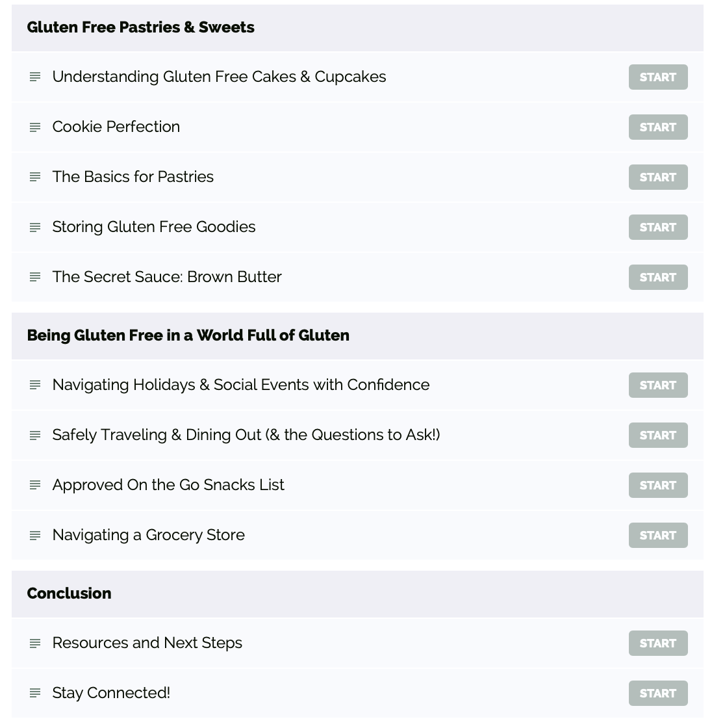
Task: Click the lesson icon next to Understanding Gluten Free Cakes & Cupcakes
Action: [x=35, y=77]
